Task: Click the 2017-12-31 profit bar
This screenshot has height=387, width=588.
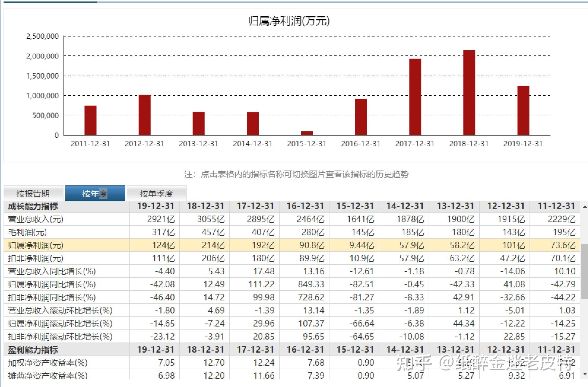Action: click(415, 97)
